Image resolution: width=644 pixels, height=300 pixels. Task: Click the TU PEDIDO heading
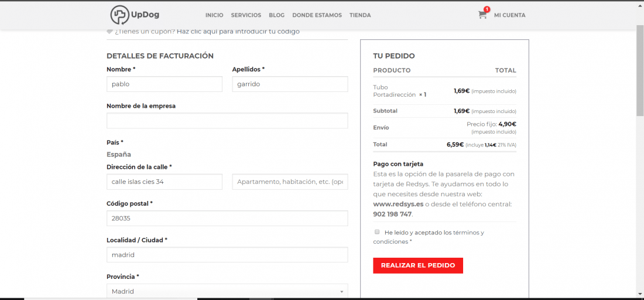[x=394, y=56]
